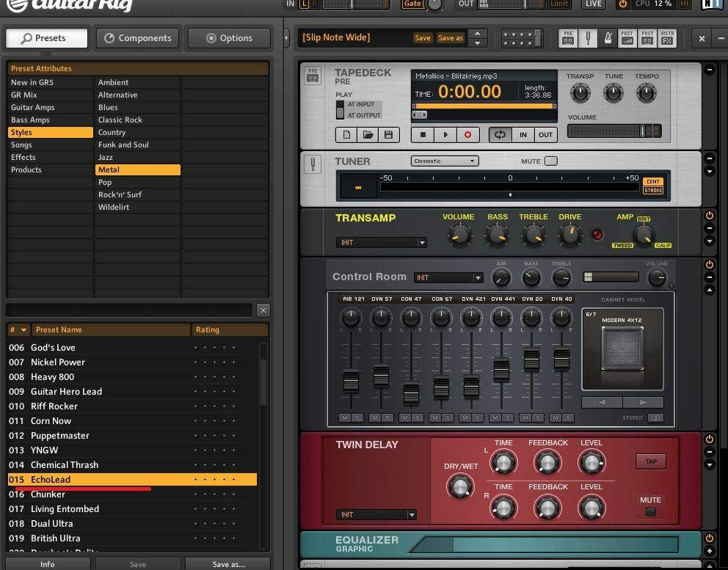Select next cabinet model arrow

(643, 402)
